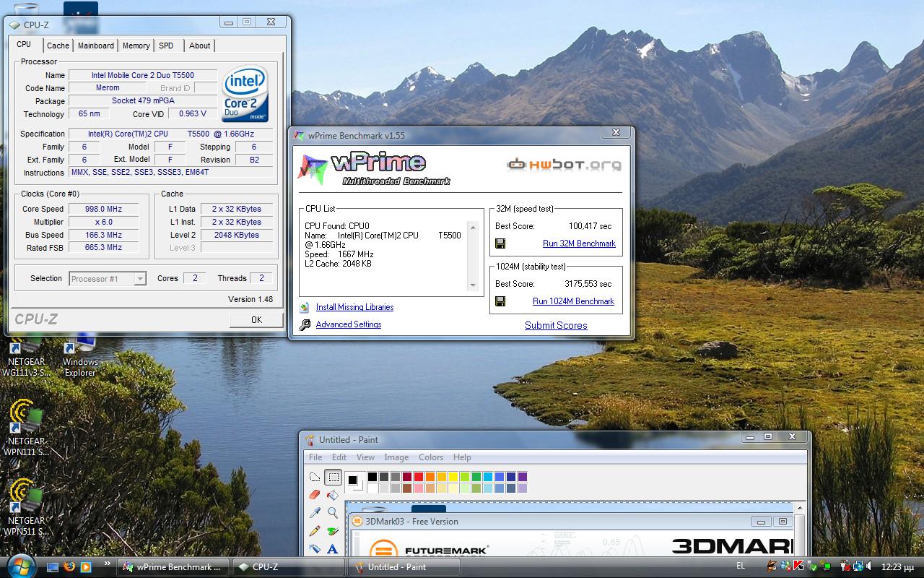The height and width of the screenshot is (578, 924).
Task: Click the power plug battery tray icon
Action: click(x=845, y=566)
